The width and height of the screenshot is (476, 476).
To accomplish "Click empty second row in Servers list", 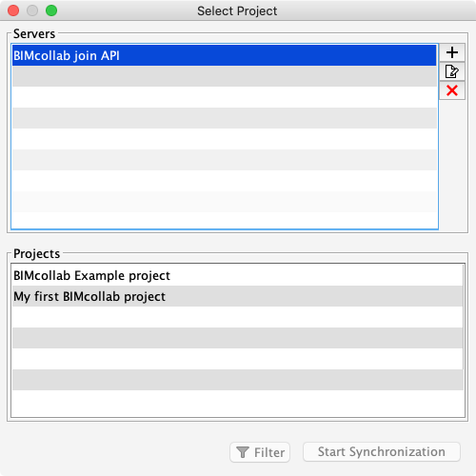I will click(x=225, y=76).
